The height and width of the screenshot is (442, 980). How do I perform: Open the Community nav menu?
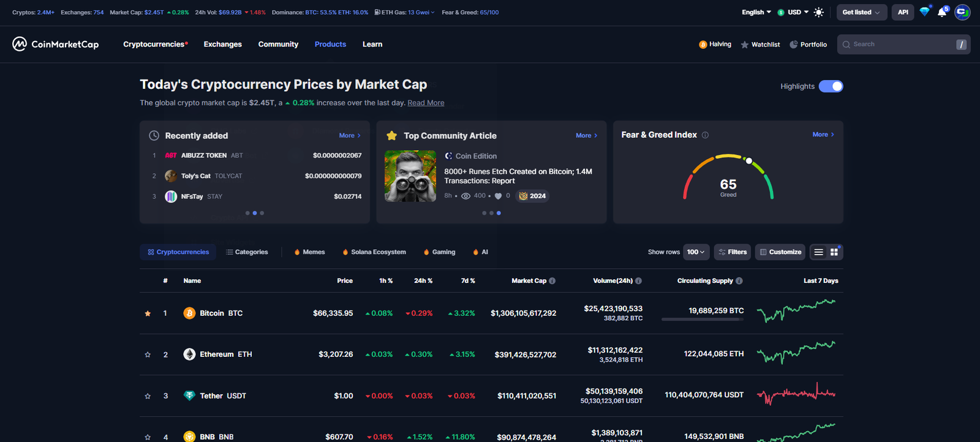(278, 44)
